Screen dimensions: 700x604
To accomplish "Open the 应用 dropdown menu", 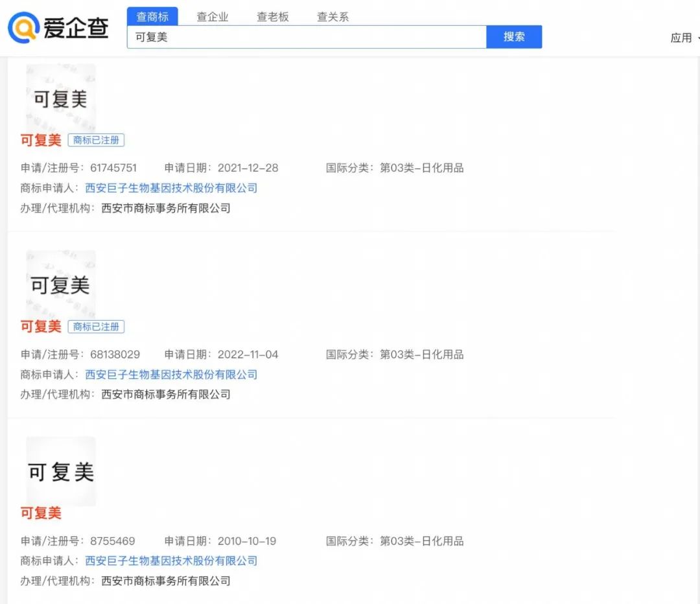I will (684, 38).
